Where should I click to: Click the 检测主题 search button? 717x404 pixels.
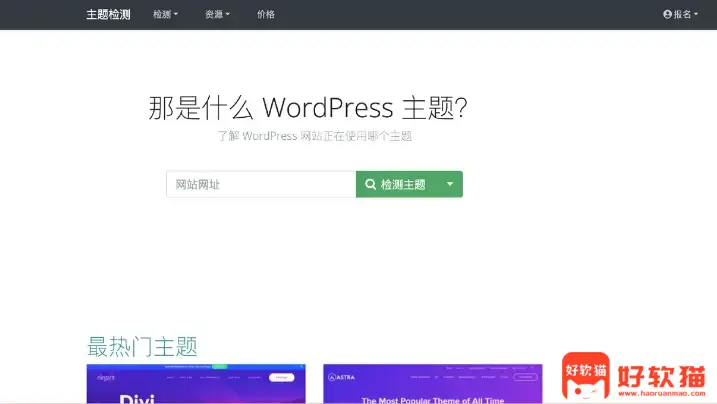tap(396, 184)
